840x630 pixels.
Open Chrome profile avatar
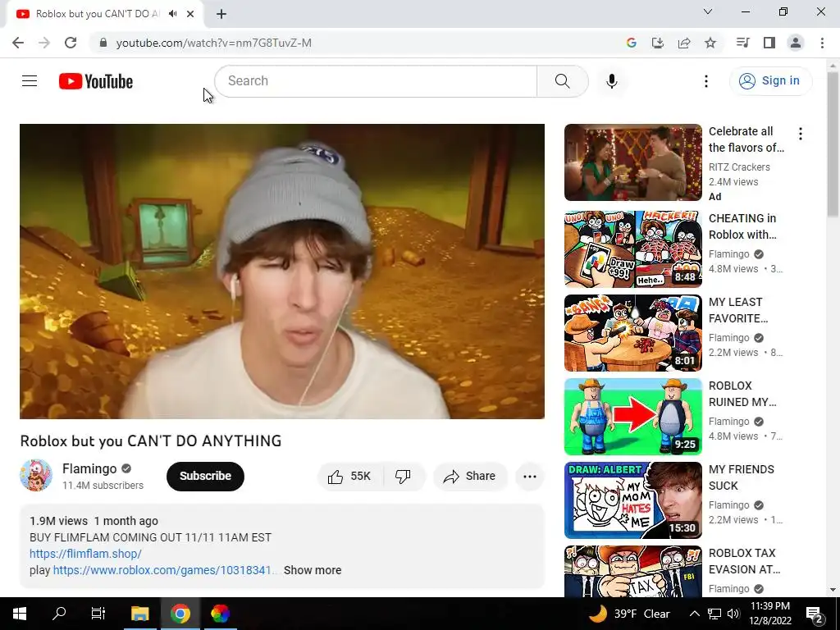pos(796,43)
